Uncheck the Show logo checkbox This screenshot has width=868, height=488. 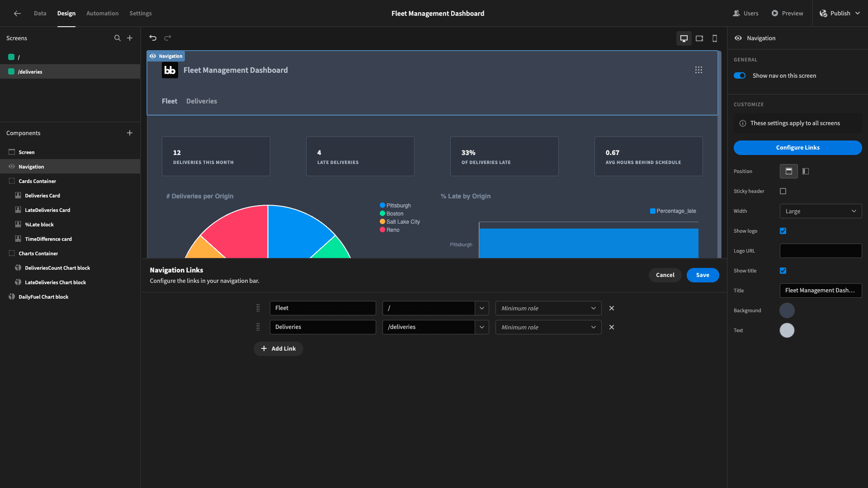click(x=783, y=231)
